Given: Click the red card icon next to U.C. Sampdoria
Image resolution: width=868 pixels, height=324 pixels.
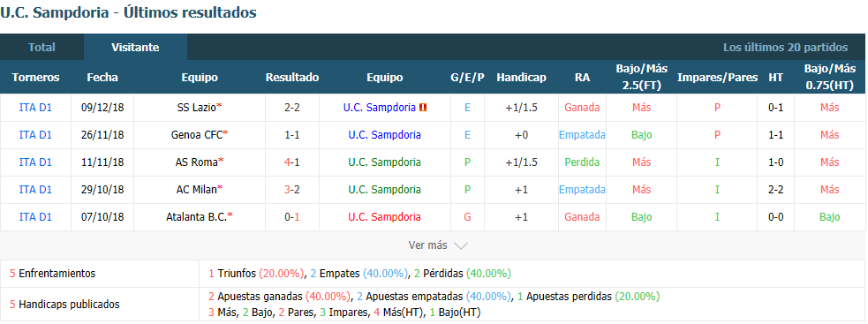Looking at the screenshot, I should pos(422,108).
